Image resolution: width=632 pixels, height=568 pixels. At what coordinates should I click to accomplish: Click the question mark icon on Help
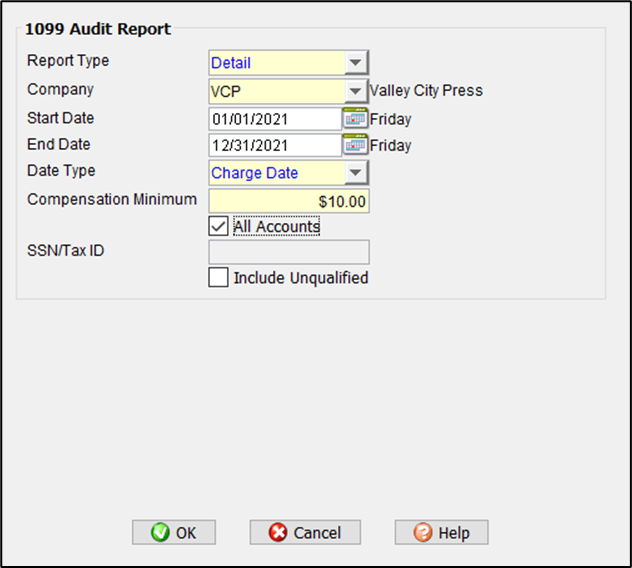tap(423, 533)
